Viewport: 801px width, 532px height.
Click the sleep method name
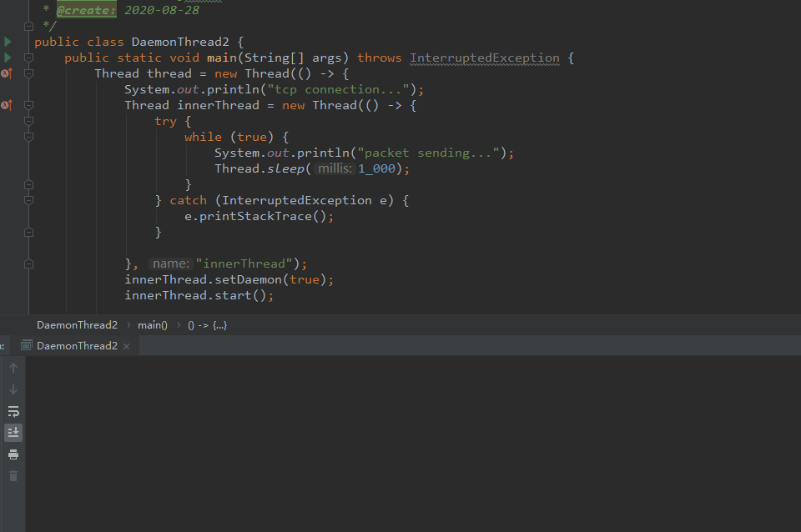[285, 168]
